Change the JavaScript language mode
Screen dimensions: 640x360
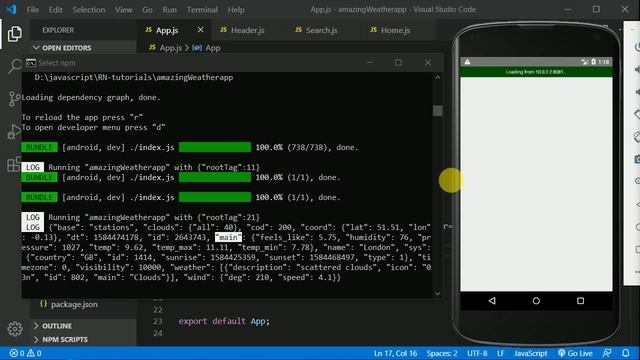531,353
